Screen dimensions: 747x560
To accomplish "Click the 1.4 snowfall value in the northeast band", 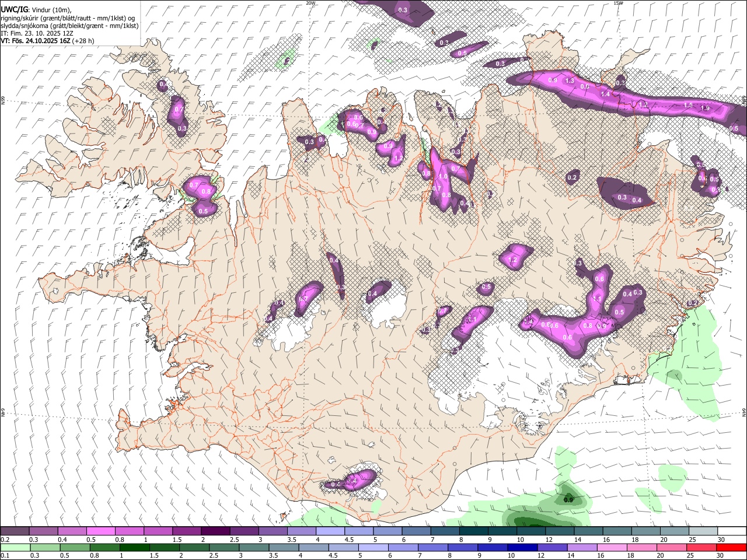I will (x=605, y=94).
